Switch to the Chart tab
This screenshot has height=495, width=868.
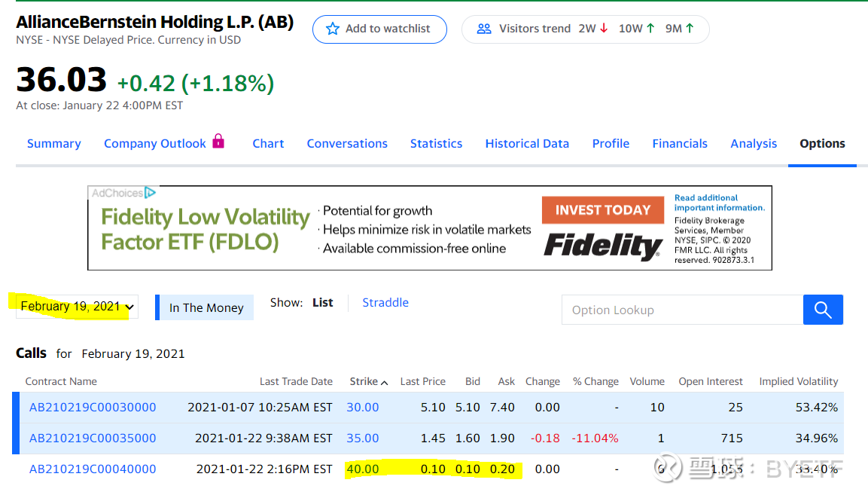[x=268, y=144]
